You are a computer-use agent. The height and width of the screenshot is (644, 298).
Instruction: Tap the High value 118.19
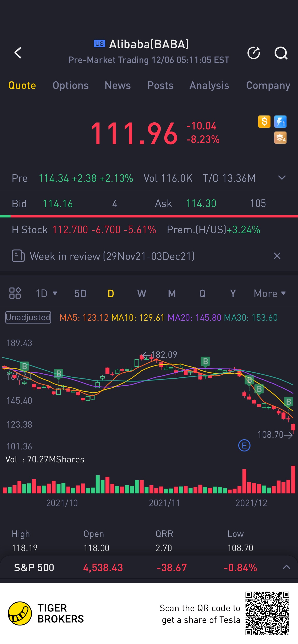[25, 548]
